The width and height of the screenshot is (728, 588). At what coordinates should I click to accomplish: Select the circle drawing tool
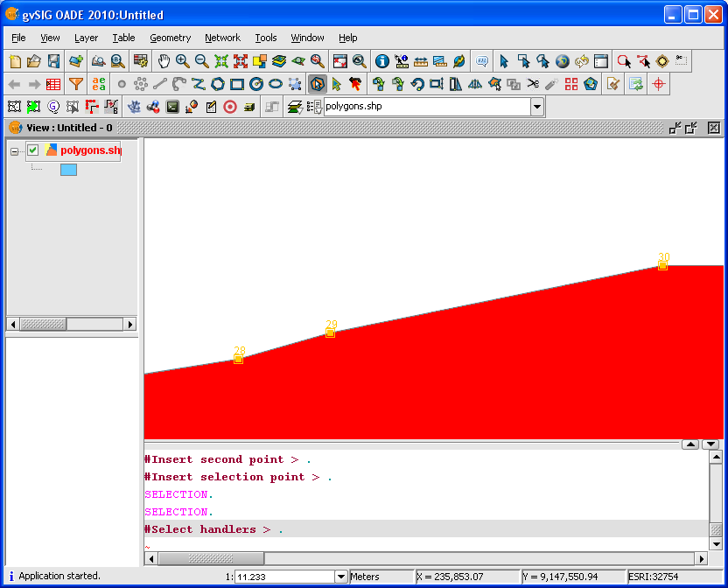tap(255, 83)
